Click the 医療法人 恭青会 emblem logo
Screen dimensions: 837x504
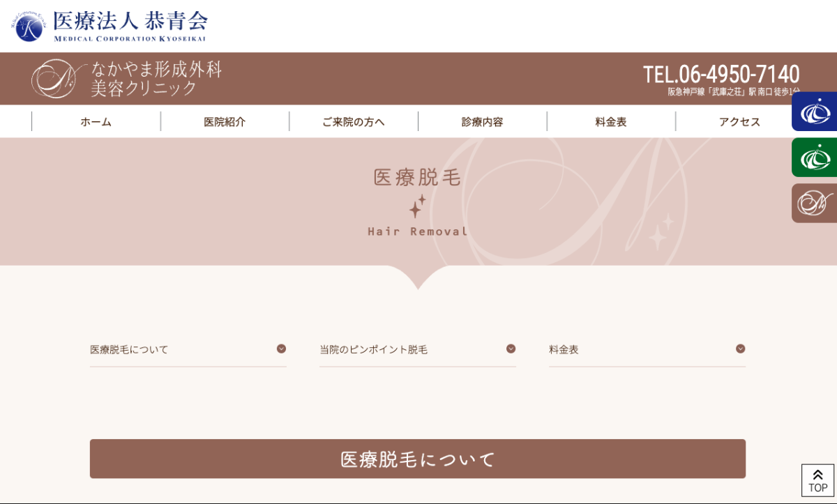[28, 26]
